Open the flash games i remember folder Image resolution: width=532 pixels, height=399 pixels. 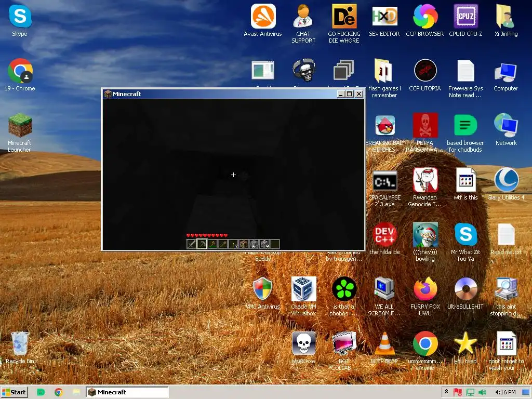[384, 78]
